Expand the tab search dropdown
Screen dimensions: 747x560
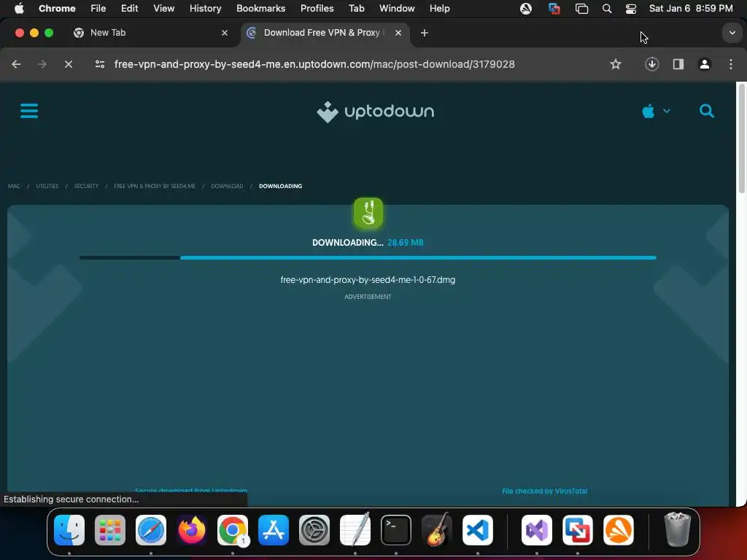(x=732, y=33)
